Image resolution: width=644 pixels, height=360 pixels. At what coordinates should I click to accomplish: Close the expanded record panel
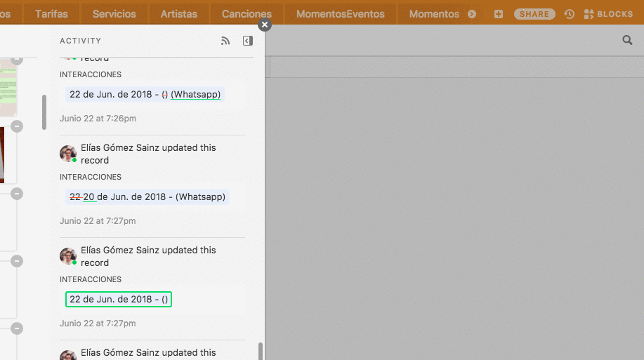coord(265,25)
